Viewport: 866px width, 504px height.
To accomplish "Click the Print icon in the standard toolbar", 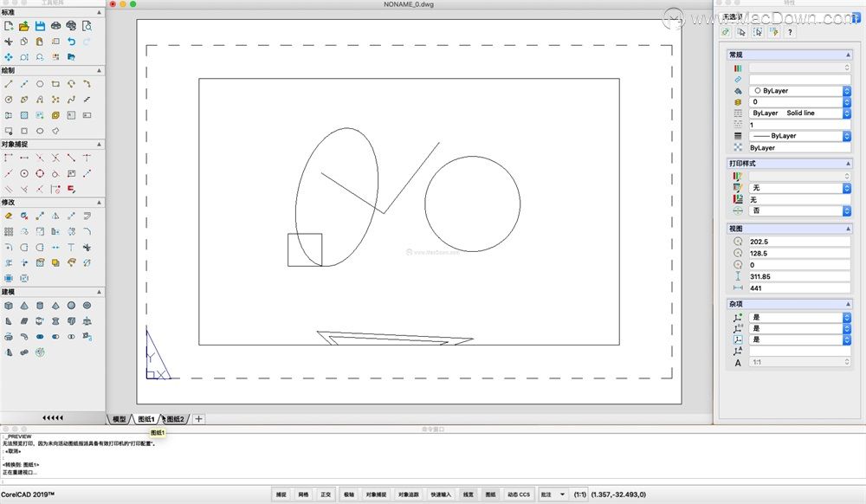I will (55, 25).
